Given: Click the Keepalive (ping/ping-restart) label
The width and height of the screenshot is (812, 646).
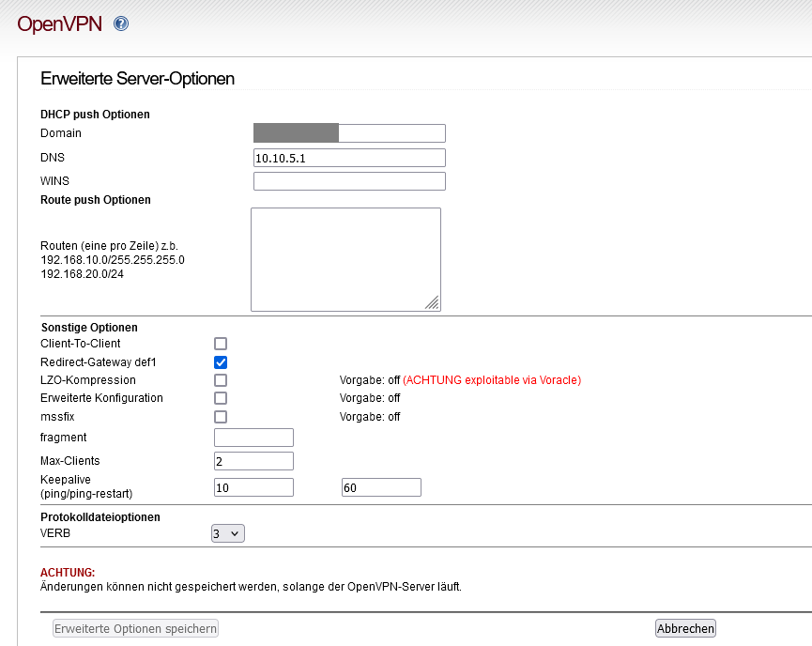Looking at the screenshot, I should tap(86, 486).
